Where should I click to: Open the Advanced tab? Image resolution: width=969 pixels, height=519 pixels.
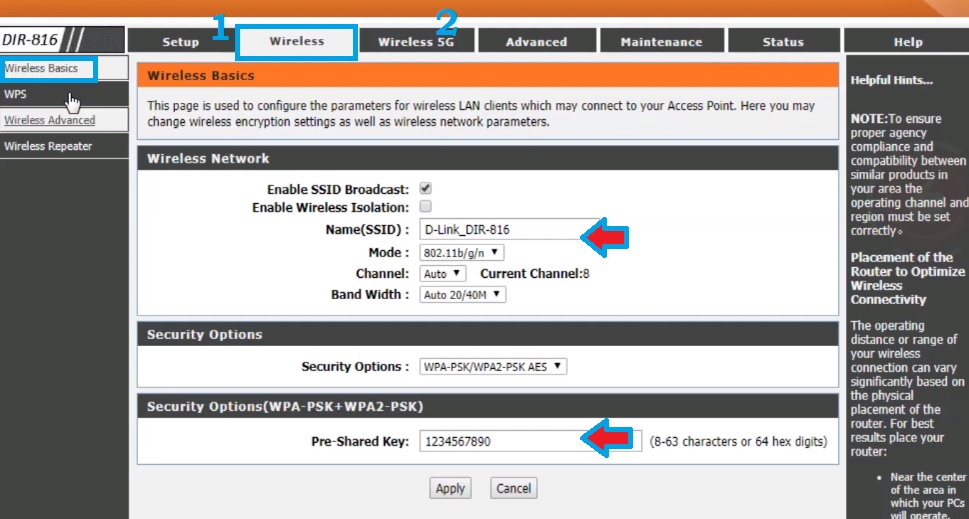pyautogui.click(x=536, y=41)
